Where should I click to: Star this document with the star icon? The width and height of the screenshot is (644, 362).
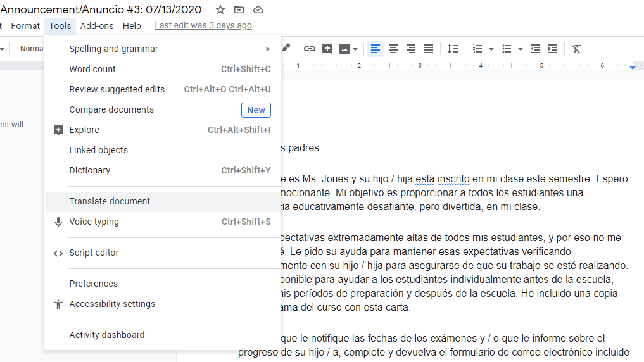pyautogui.click(x=220, y=9)
